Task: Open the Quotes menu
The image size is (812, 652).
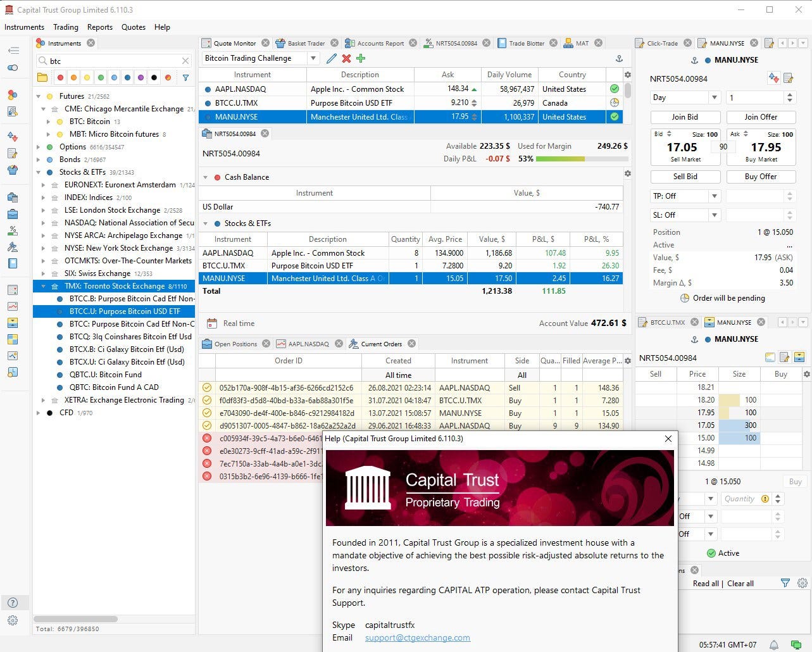Action: tap(134, 27)
